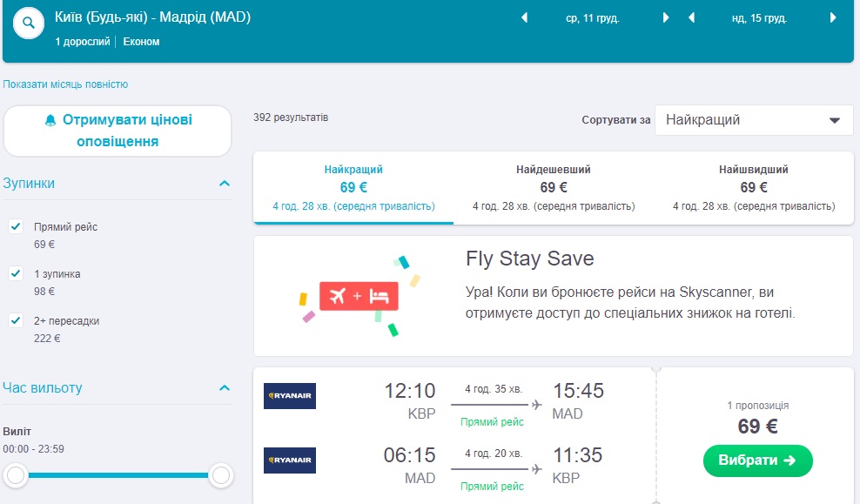This screenshot has height=504, width=860.
Task: Uncheck the 2+ пересадки checkbox
Action: pyautogui.click(x=16, y=320)
